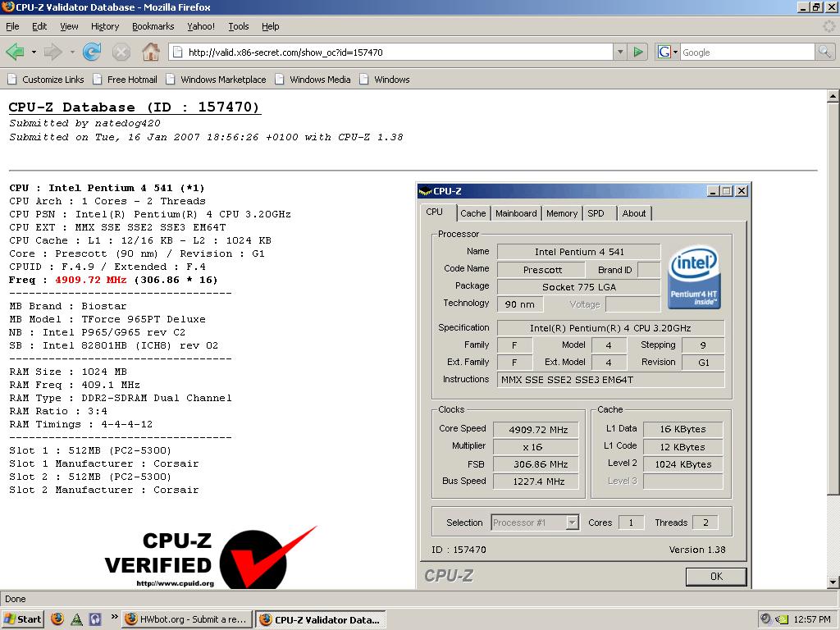
Task: Click the Intel Pentium 4 HT logo
Action: click(x=694, y=277)
